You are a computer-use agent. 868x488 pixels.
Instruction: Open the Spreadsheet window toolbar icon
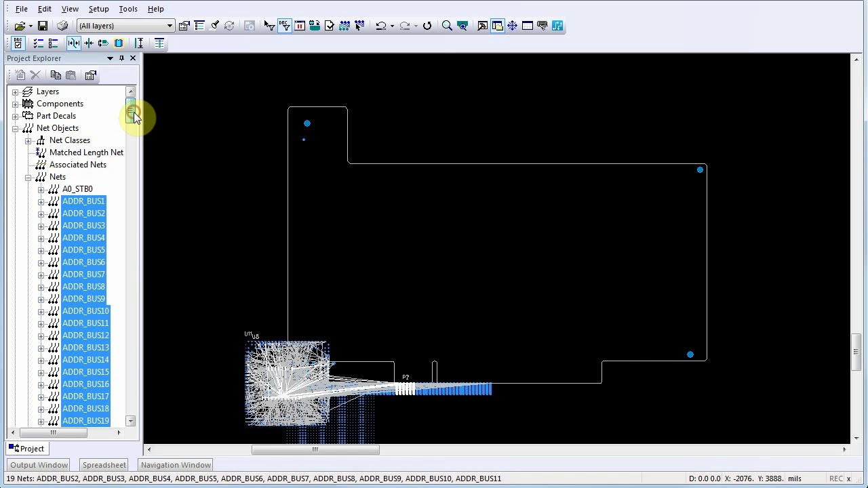[x=527, y=26]
